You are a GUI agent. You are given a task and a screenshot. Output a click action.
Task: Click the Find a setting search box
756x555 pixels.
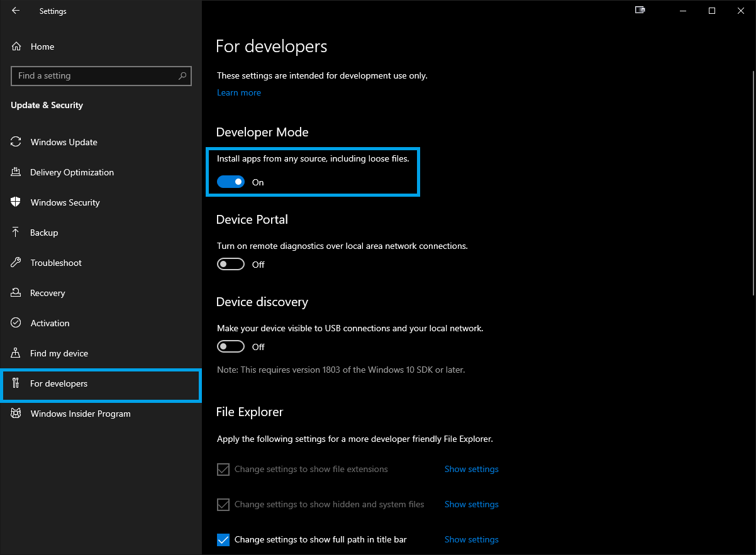coord(94,76)
